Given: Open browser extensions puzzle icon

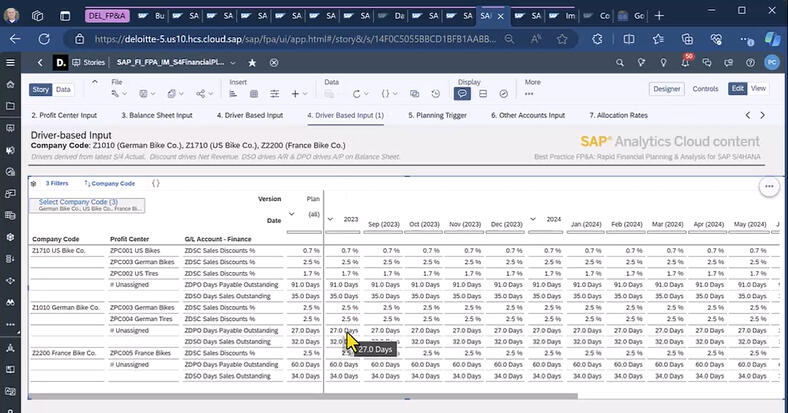Looking at the screenshot, I should (597, 39).
